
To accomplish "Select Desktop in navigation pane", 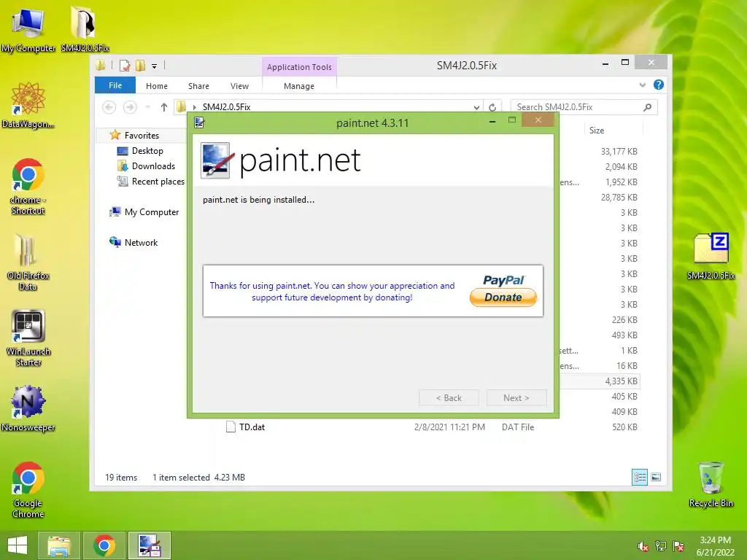I will pos(147,150).
